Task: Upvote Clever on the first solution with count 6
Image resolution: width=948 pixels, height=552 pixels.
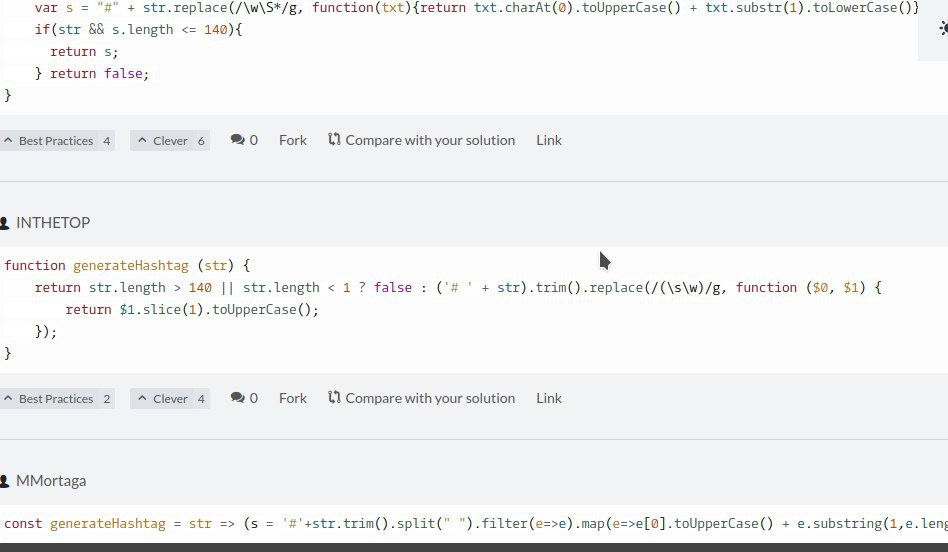Action: [x=170, y=141]
